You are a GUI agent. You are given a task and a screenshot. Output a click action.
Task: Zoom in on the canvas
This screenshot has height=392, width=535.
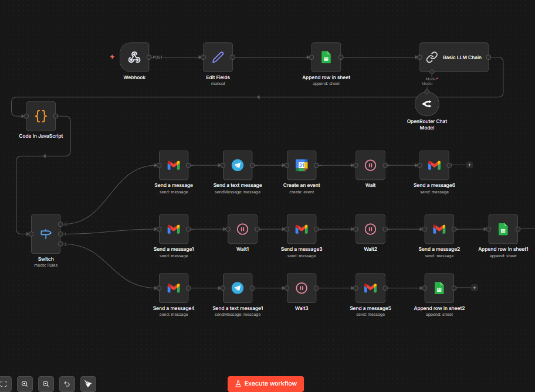25,384
